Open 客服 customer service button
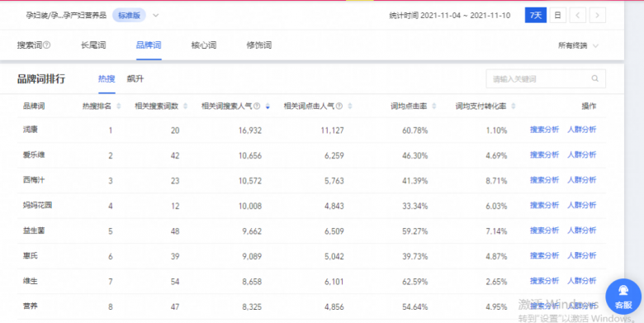Screen dimensions: 644x323 pos(623,297)
